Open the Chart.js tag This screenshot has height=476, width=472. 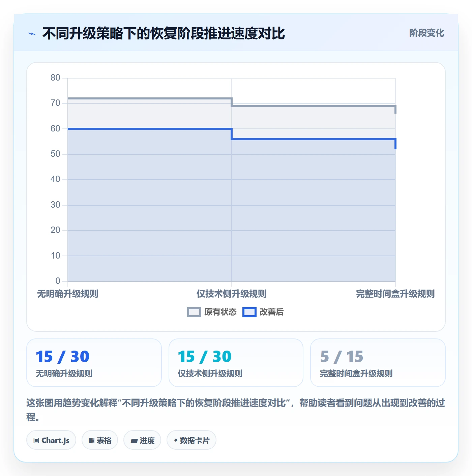coord(51,440)
